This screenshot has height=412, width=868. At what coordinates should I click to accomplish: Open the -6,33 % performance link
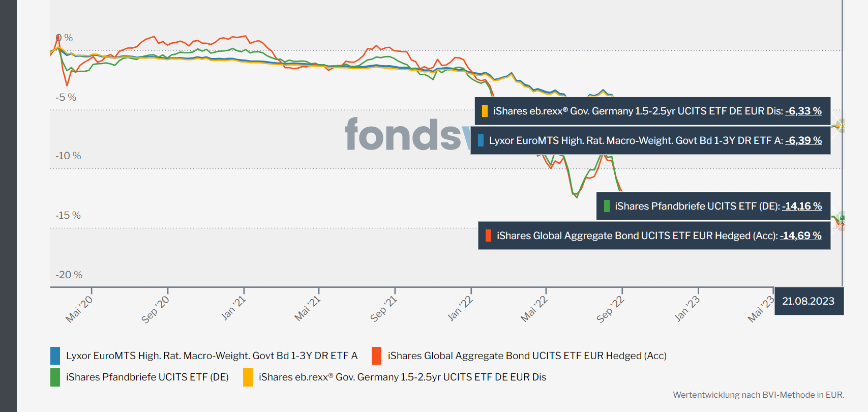tap(803, 111)
